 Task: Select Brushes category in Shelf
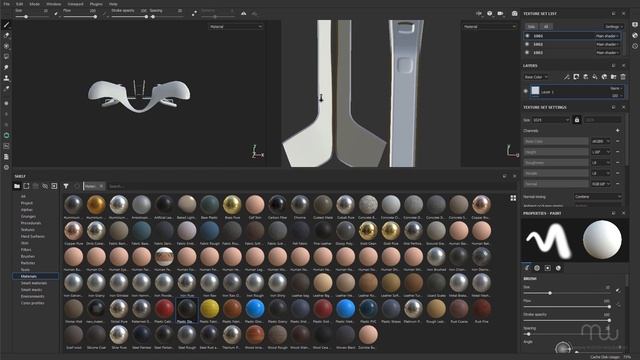28,256
